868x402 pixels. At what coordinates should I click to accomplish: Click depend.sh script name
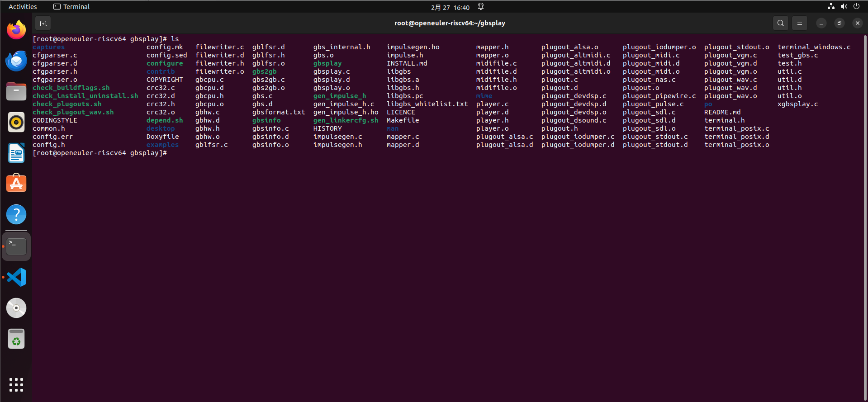[165, 120]
